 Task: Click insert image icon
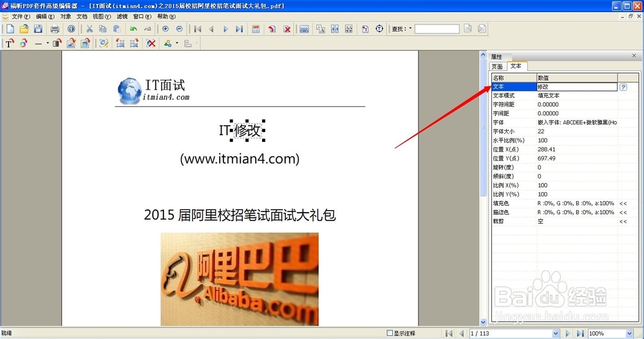pos(85,43)
